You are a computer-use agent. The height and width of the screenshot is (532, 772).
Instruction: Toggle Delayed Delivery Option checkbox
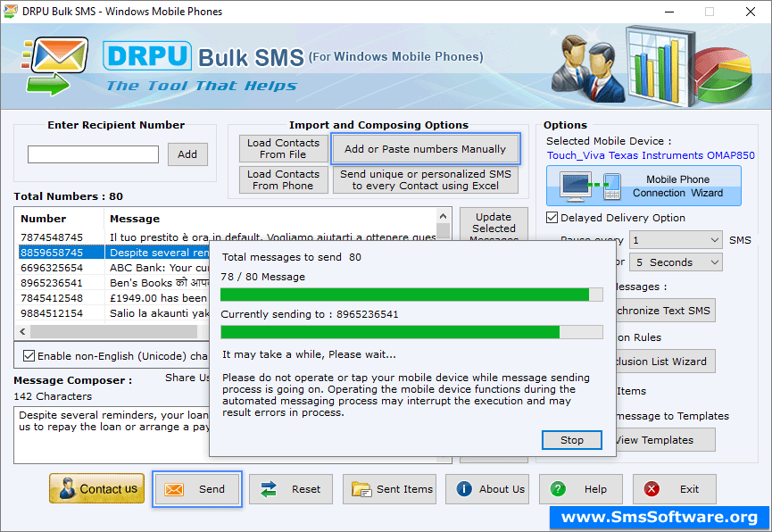[552, 218]
